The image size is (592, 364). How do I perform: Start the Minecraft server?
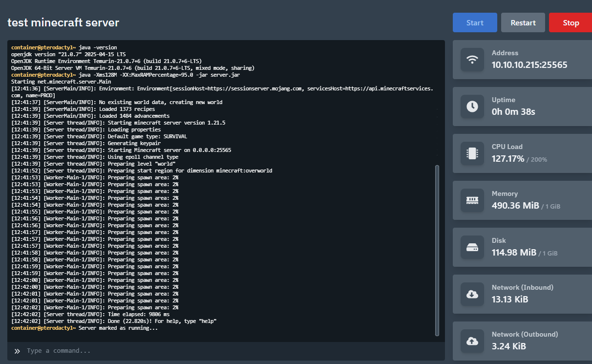point(475,22)
